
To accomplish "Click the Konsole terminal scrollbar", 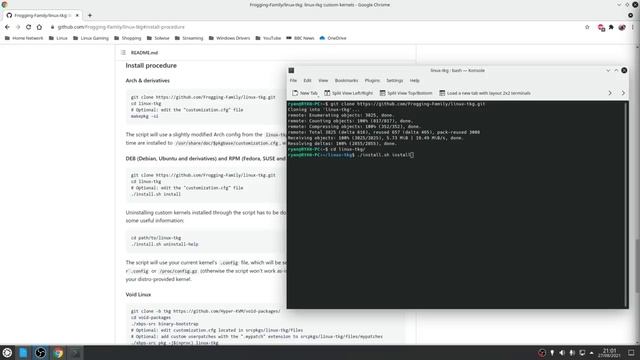I will point(627,204).
